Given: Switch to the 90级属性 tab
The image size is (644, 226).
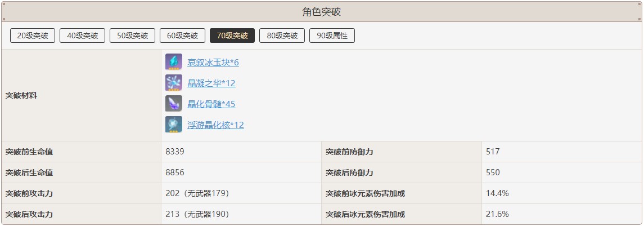Looking at the screenshot, I should tap(332, 36).
